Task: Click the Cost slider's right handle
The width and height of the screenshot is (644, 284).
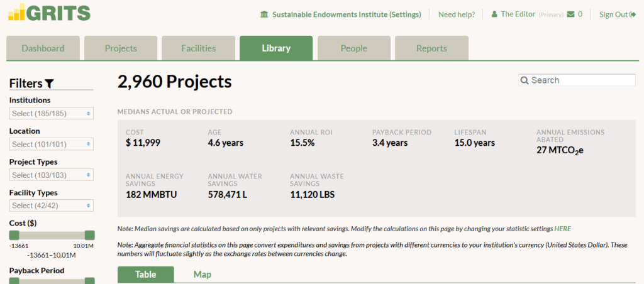Action: click(89, 235)
